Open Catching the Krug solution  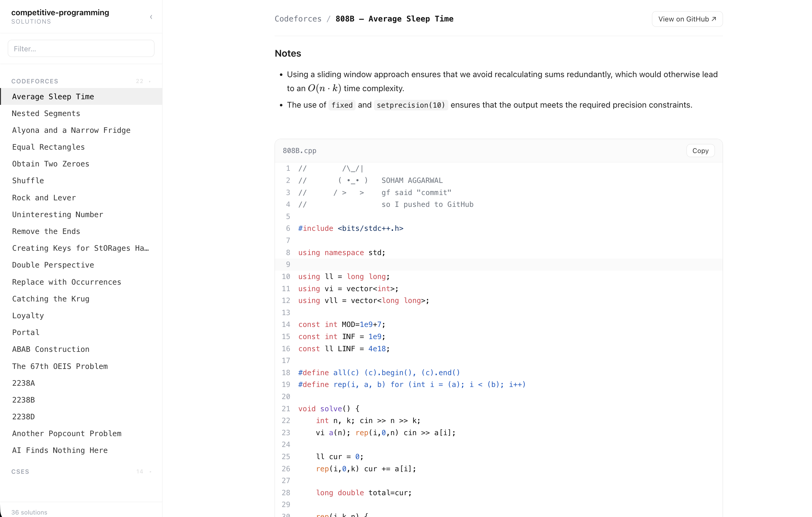click(x=81, y=299)
